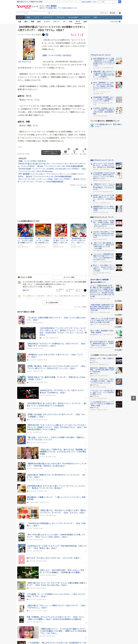
Task: Click the Yahoo! JAPAN logo
Action: click(x=24, y=7)
